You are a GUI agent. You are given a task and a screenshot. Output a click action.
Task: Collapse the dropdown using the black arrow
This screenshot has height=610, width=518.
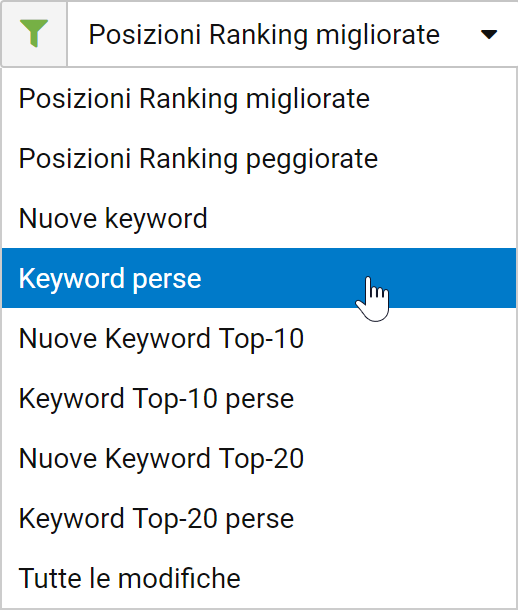coord(489,35)
